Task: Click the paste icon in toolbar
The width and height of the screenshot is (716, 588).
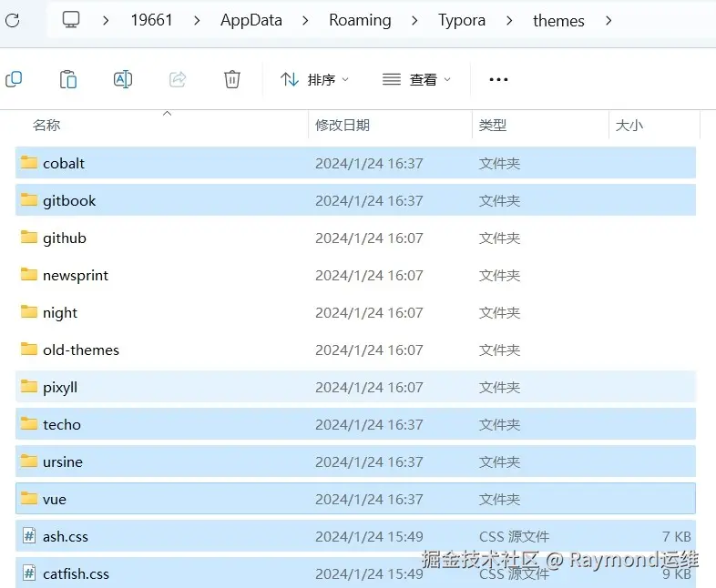Action: [x=68, y=79]
